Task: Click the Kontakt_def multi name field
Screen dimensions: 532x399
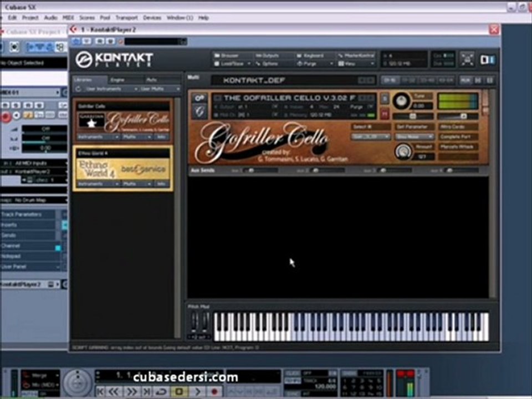Action: click(x=294, y=80)
